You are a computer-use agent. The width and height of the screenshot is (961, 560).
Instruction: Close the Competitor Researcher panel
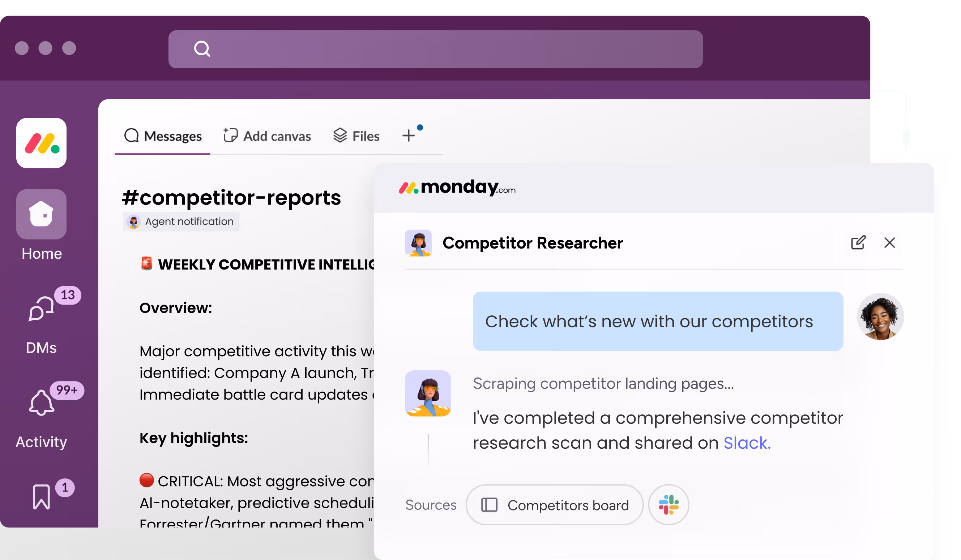890,243
